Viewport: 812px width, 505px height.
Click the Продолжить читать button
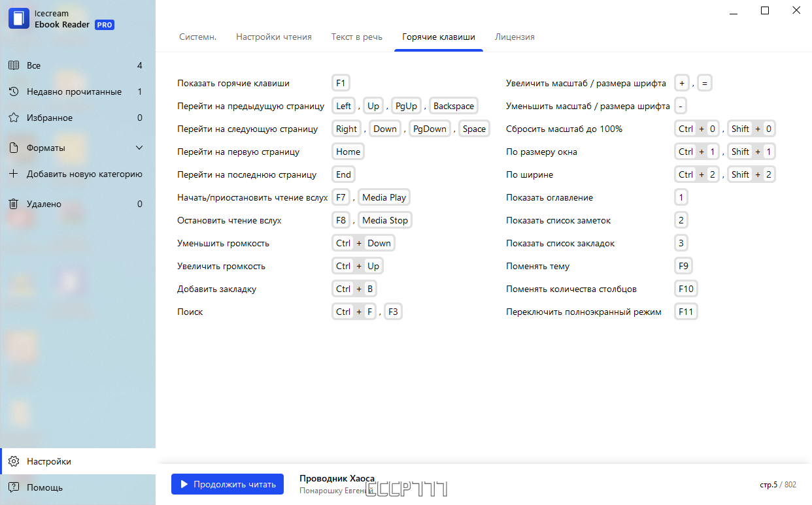(x=228, y=484)
